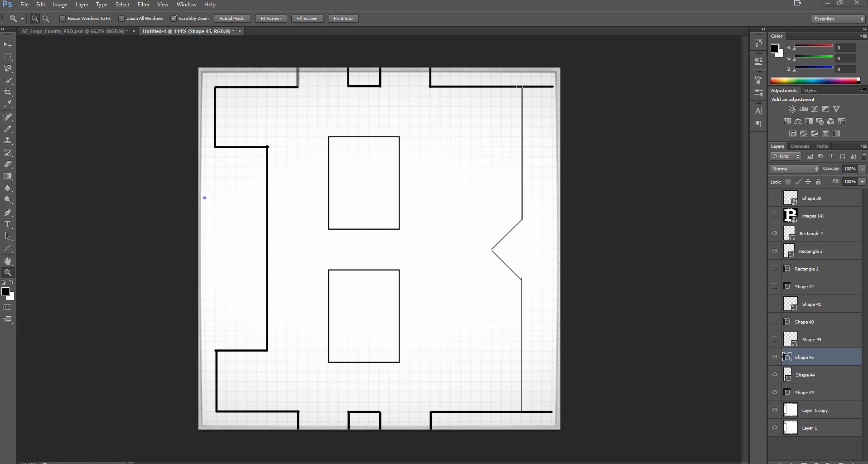The width and height of the screenshot is (868, 464).
Task: Open the Paragraph panel icon
Action: click(x=758, y=124)
